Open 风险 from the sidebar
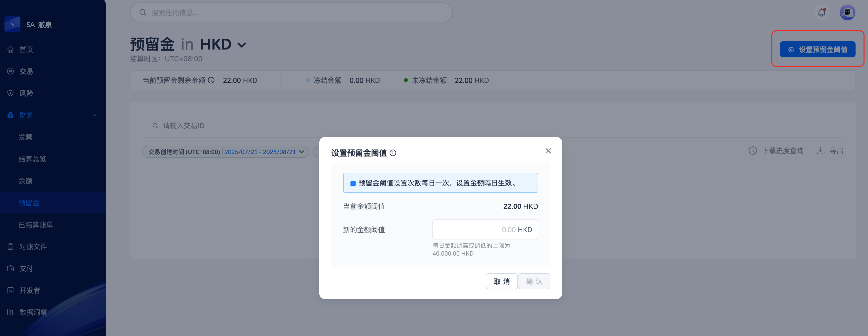Viewport: 868px width, 336px height. tap(26, 93)
